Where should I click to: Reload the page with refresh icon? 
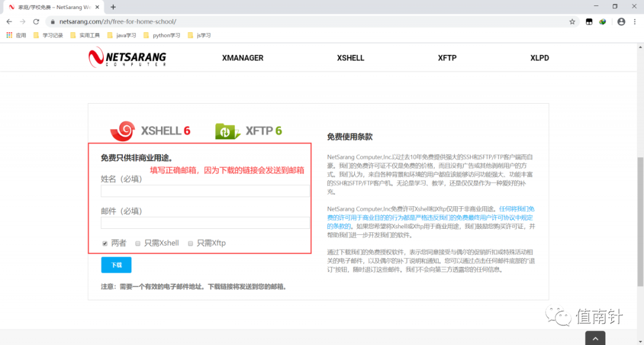[36, 21]
